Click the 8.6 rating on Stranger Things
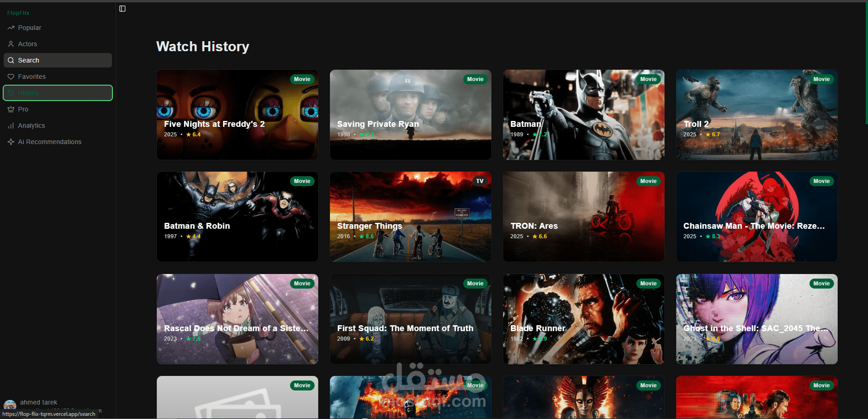Image resolution: width=868 pixels, height=419 pixels. point(366,236)
